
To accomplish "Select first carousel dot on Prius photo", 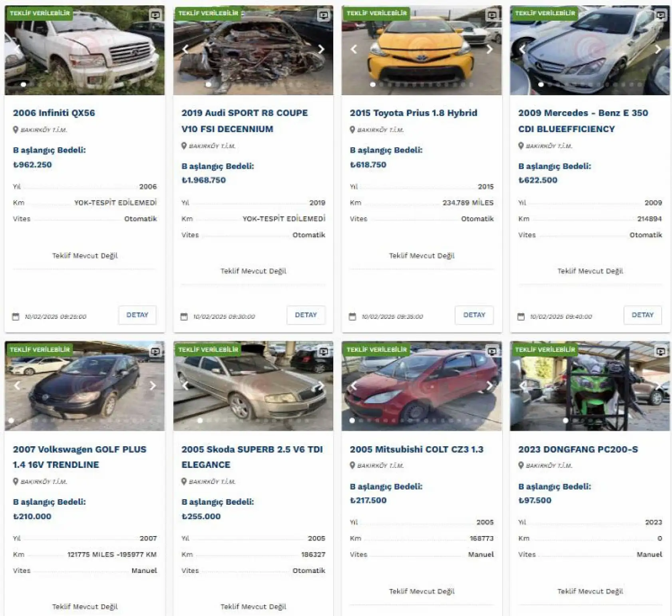I will [373, 85].
